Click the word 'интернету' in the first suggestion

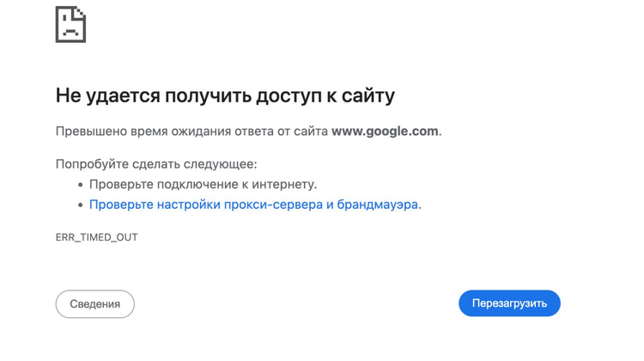click(x=283, y=184)
